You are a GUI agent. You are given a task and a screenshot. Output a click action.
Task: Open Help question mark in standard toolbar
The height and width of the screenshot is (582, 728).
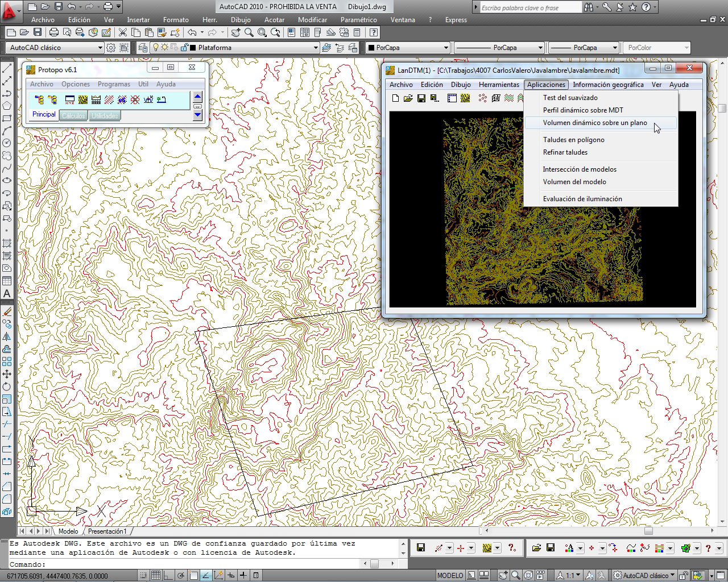coord(373,32)
